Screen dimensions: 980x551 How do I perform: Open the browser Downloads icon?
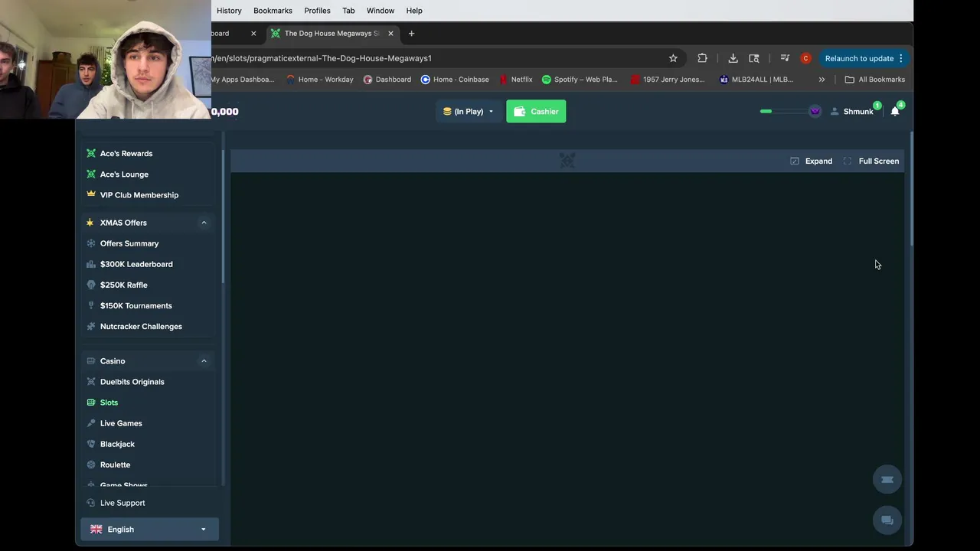tap(733, 58)
